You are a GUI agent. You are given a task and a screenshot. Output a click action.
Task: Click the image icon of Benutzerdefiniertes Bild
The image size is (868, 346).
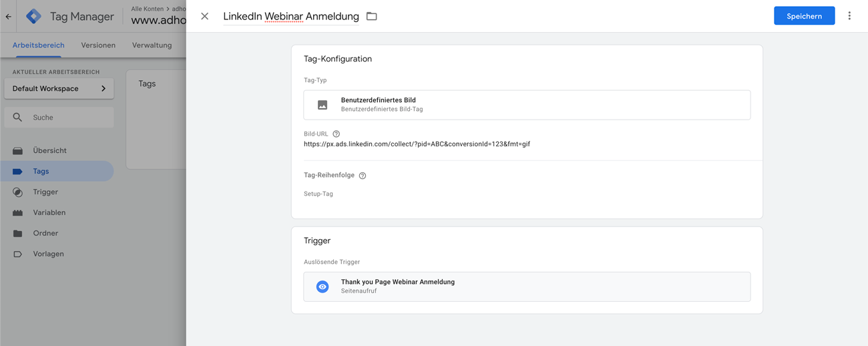point(322,105)
